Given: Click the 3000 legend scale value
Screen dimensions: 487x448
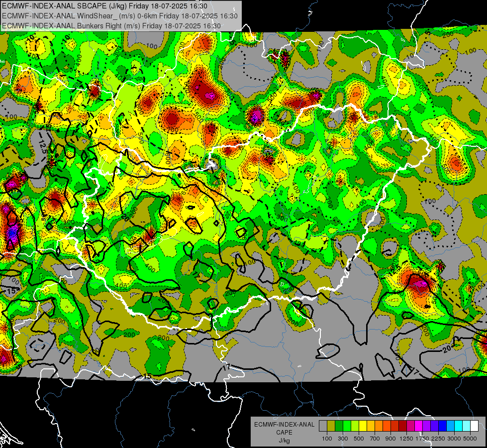Looking at the screenshot, I should pyautogui.click(x=454, y=439).
